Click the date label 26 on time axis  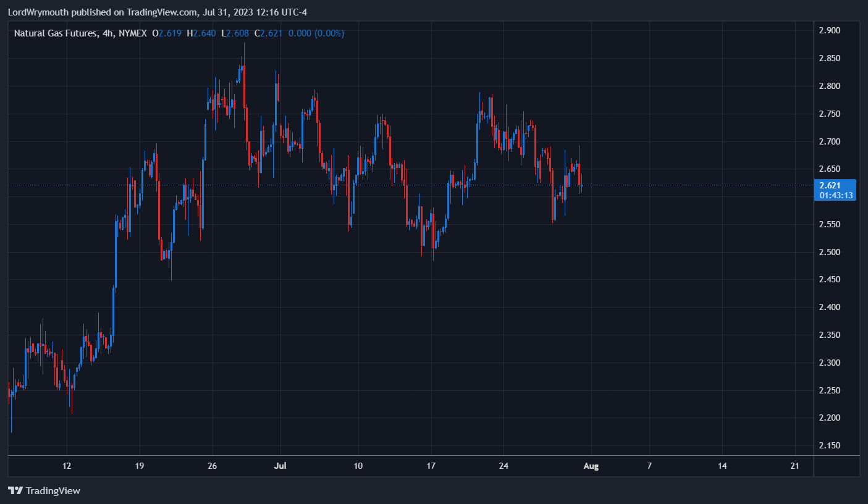pyautogui.click(x=213, y=466)
